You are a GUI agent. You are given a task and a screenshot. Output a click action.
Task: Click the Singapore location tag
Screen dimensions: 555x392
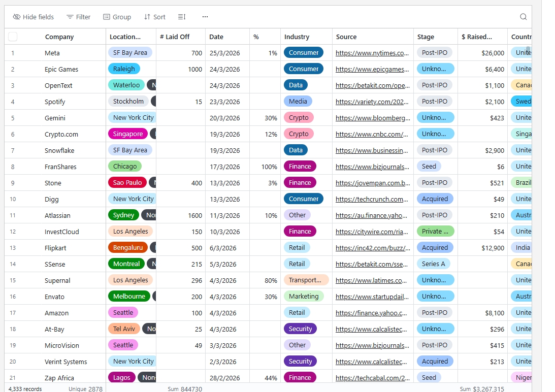pyautogui.click(x=128, y=134)
